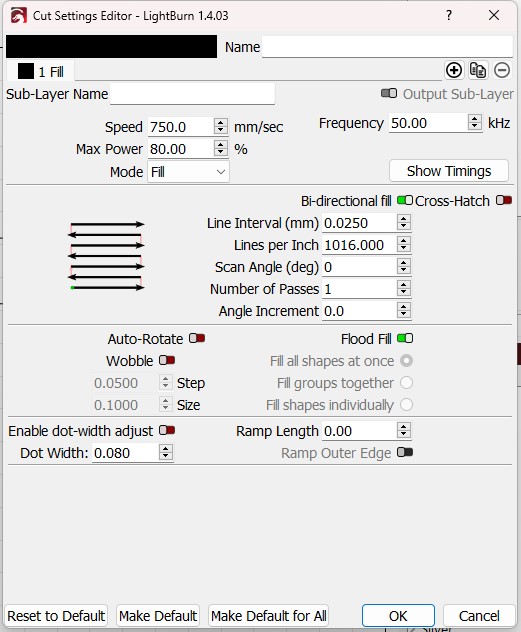Click the Sub-Layer Name field

193,94
